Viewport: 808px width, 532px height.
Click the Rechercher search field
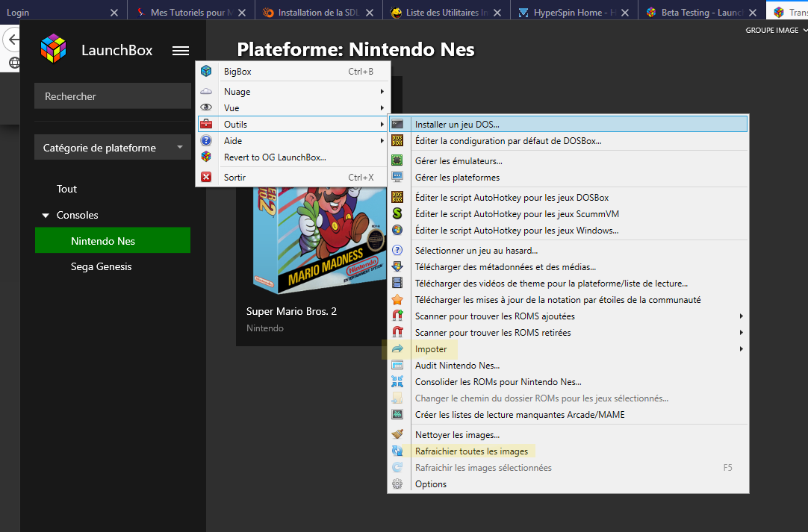[x=113, y=96]
